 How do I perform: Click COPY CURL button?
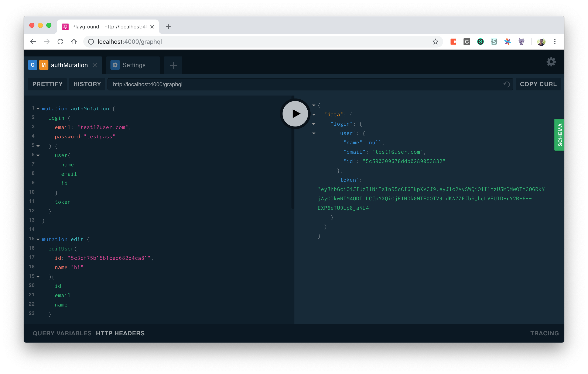(x=538, y=84)
